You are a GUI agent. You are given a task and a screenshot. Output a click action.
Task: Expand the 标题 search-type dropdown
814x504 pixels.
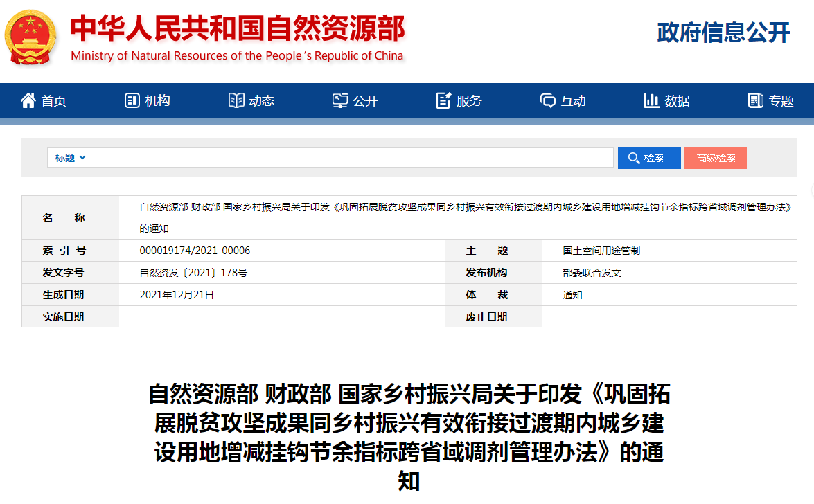coord(70,158)
